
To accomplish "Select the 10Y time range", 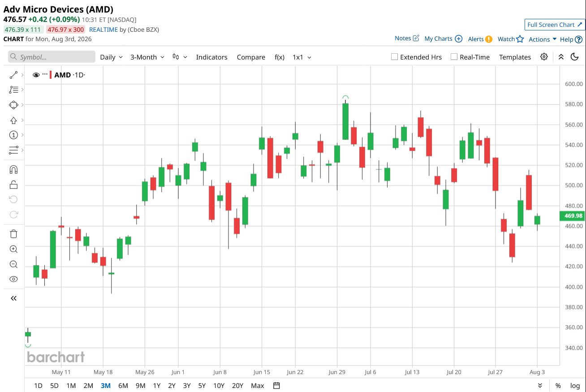I will 219,386.
